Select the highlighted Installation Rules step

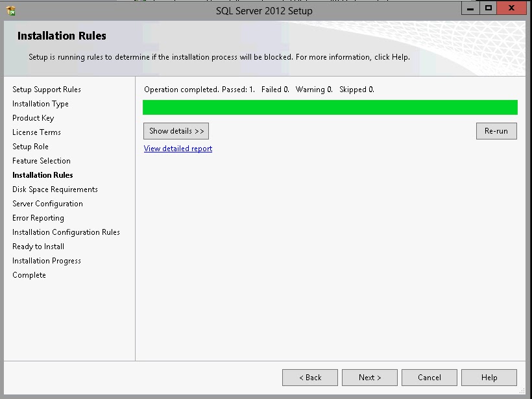click(43, 175)
